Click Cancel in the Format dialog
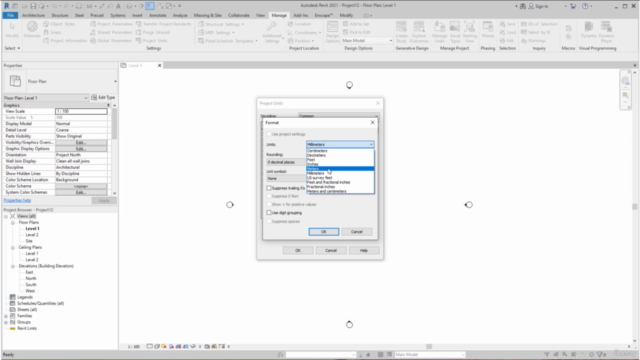This screenshot has width=640, height=360. (x=357, y=231)
